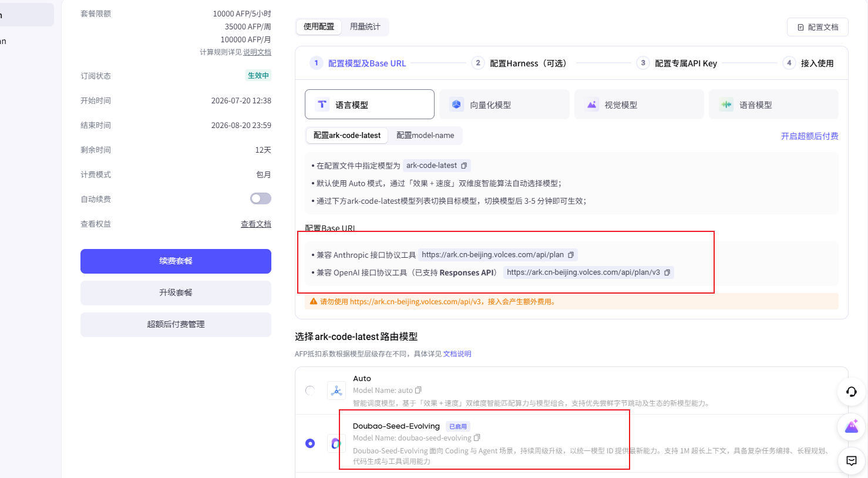
Task: Click the 向量化模型 cube icon
Action: pos(456,105)
